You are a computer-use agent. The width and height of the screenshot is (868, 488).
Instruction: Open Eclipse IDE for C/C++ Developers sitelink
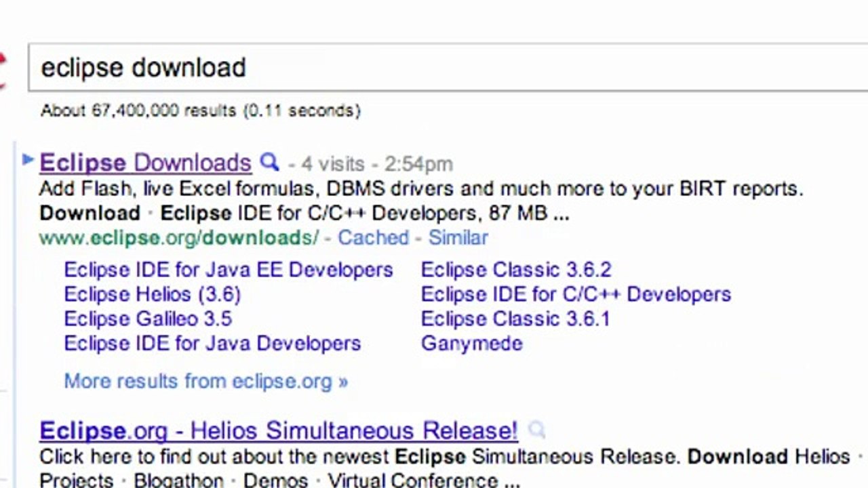(576, 294)
